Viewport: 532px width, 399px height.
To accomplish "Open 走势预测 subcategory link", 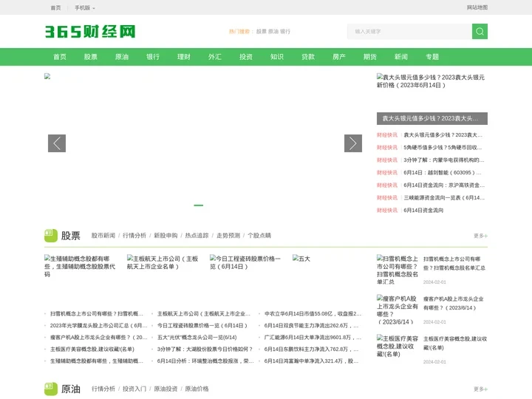I will tap(228, 236).
